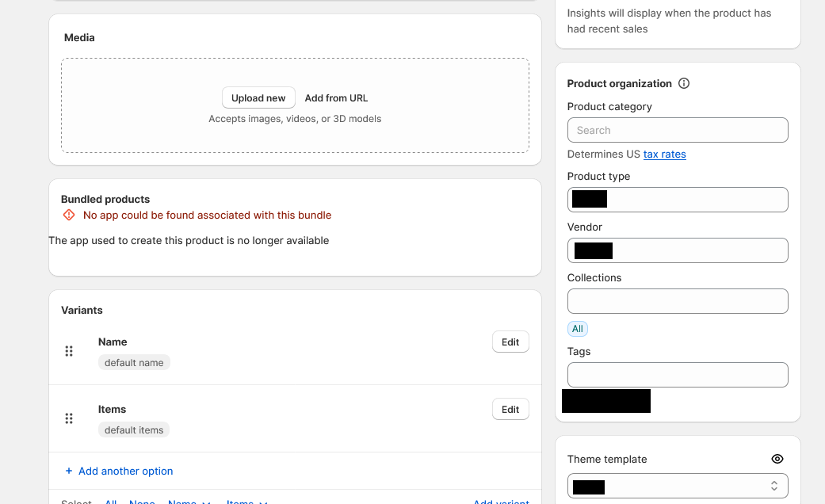825x504 pixels.
Task: Focus the Product category search field
Action: (x=678, y=130)
